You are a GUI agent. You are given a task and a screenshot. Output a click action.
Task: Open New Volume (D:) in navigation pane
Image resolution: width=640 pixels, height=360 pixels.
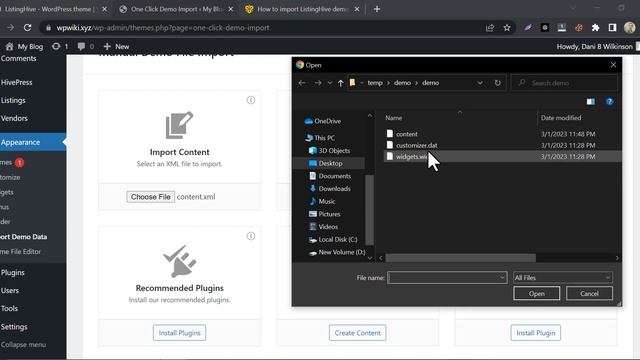[x=337, y=252]
